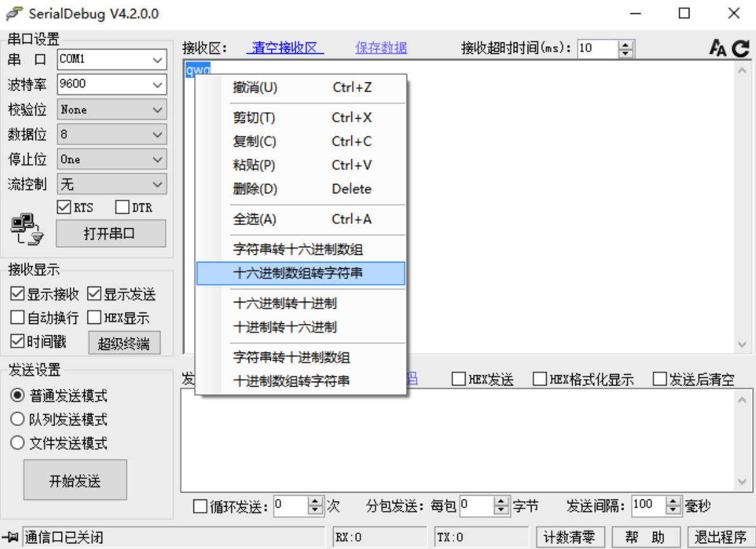Screen dimensions: 756x549
Task: Select 队列发送模式 radio button
Action: [x=17, y=419]
